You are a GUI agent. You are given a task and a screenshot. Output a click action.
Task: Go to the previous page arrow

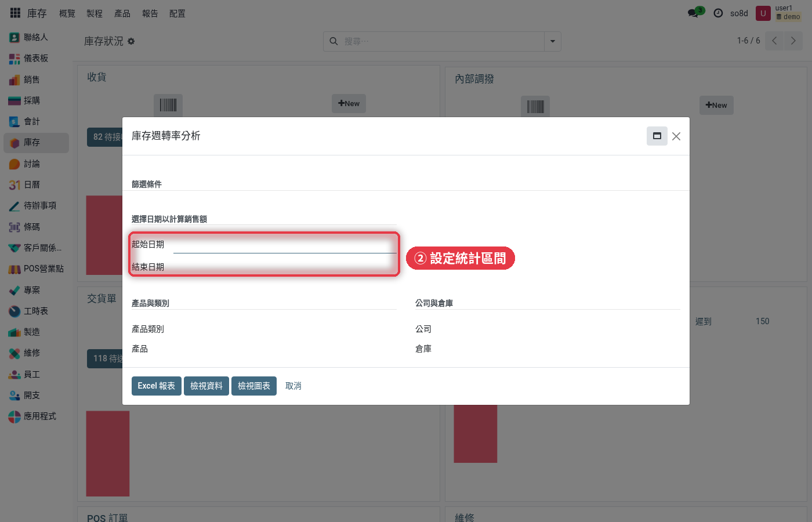(x=774, y=41)
